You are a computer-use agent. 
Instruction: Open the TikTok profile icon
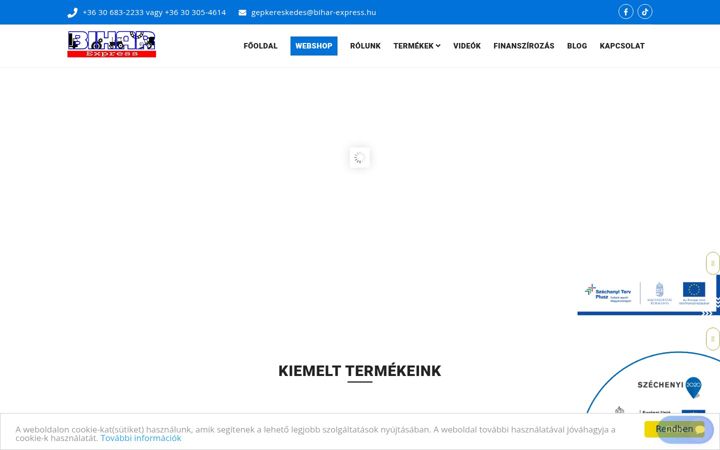tap(645, 12)
